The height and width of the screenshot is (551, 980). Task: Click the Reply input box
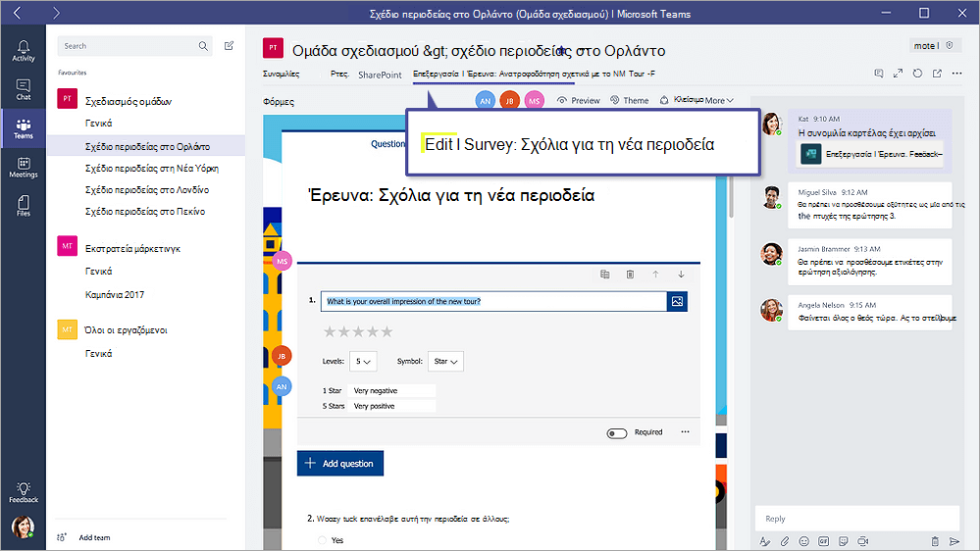tap(856, 519)
